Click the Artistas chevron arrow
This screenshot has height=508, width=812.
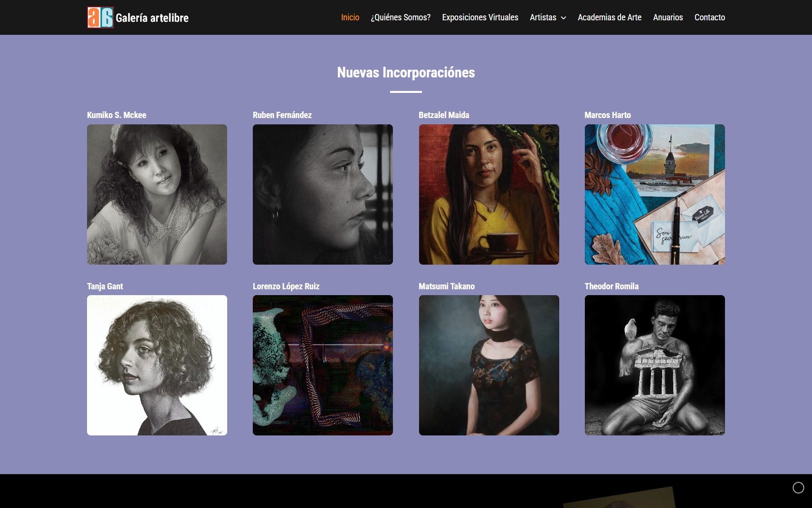coord(563,18)
